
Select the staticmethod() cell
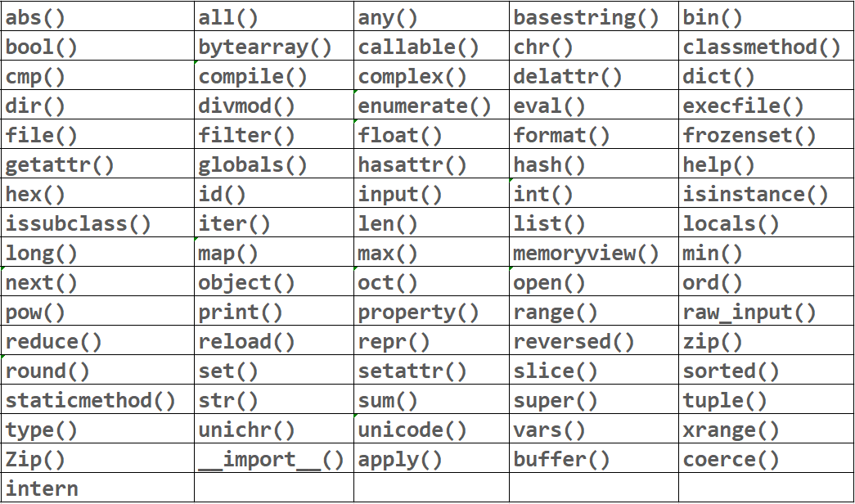tap(91, 400)
